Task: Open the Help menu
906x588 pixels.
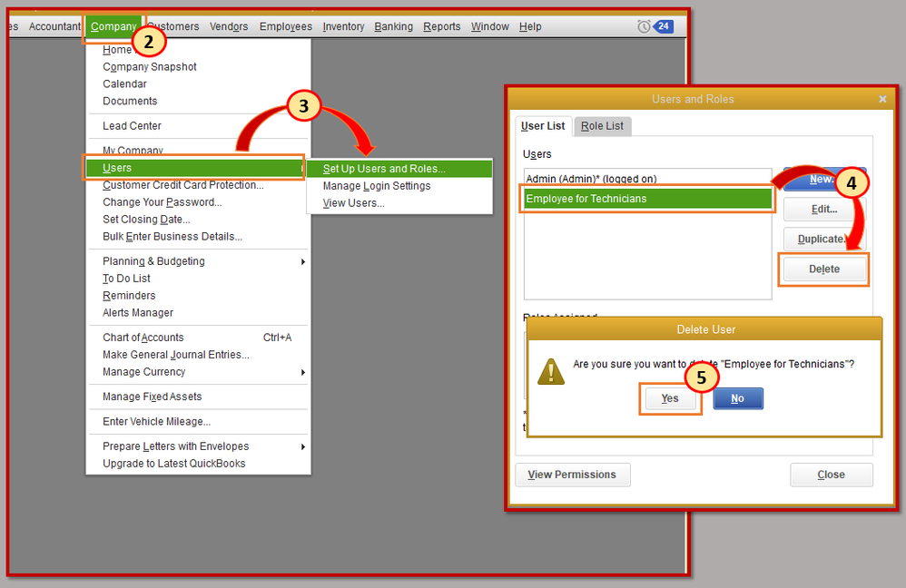Action: (530, 26)
